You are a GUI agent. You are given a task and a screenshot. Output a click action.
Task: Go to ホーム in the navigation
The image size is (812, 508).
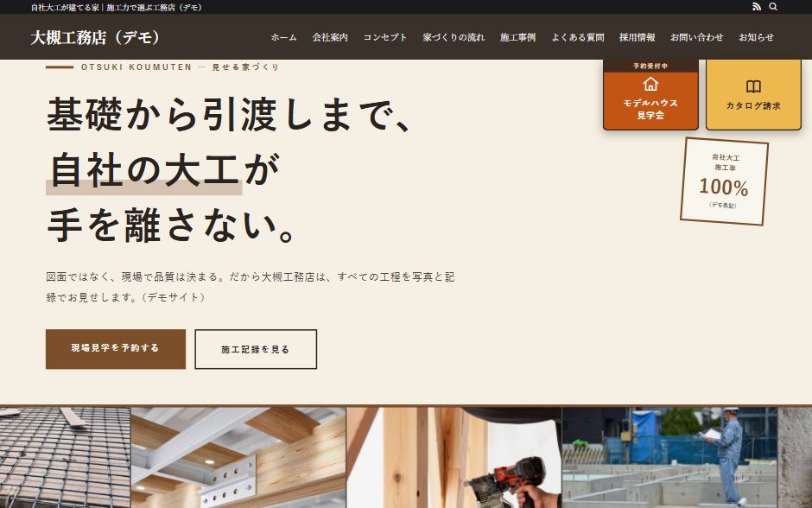pos(284,37)
